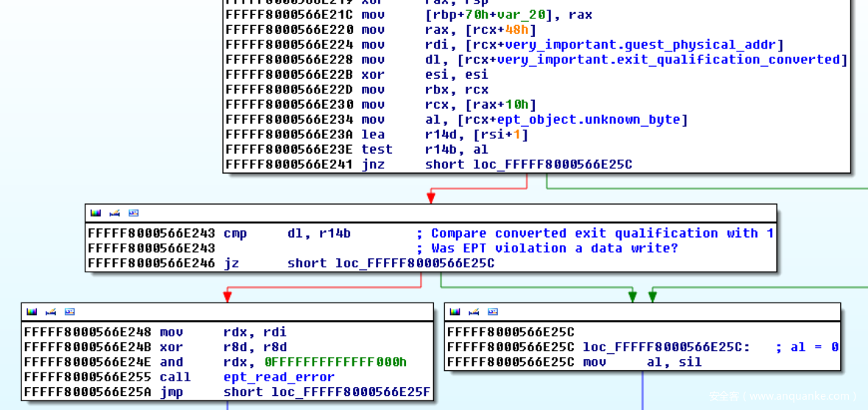Click address FFFFF8000566E23A of lea
Viewport: 868px width, 410px height.
pos(289,135)
